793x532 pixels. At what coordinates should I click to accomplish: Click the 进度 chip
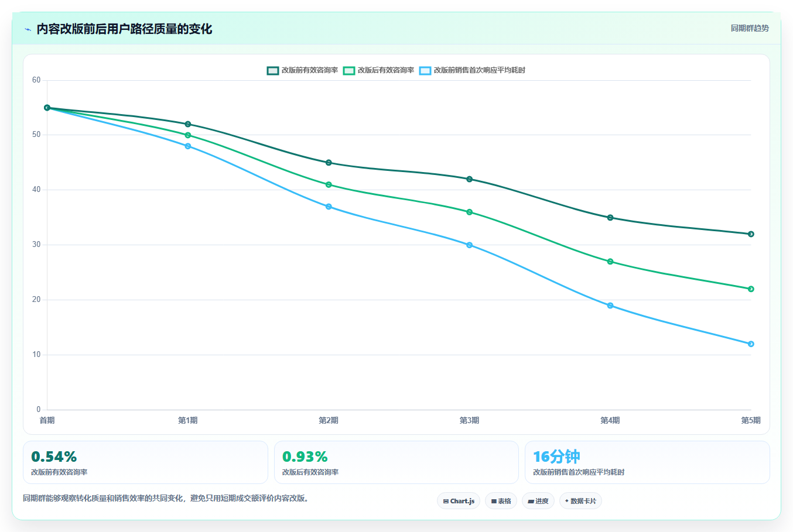pyautogui.click(x=538, y=501)
